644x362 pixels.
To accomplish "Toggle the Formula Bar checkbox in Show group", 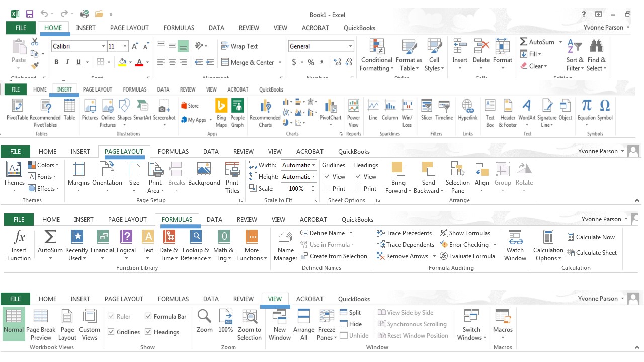I will point(148,316).
